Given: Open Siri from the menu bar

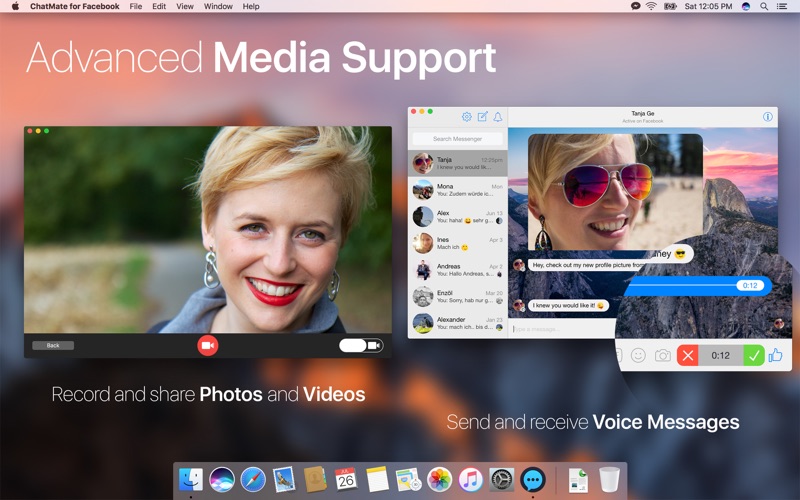Looking at the screenshot, I should click(x=746, y=6).
